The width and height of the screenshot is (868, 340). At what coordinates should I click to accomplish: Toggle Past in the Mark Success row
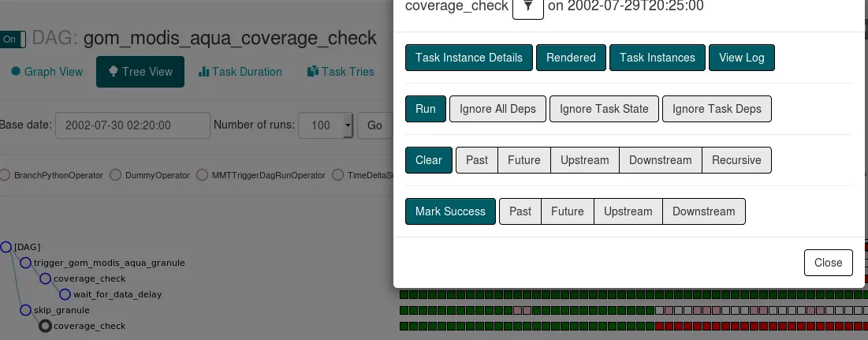(x=520, y=211)
